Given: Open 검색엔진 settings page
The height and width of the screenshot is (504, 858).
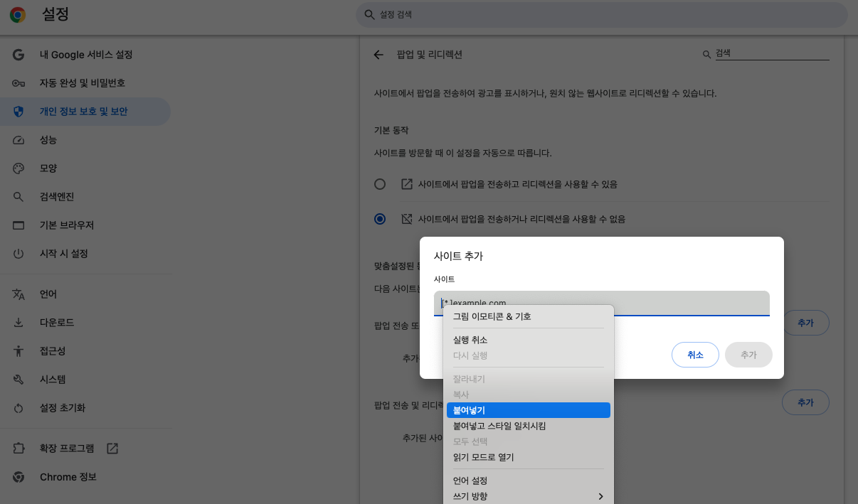Looking at the screenshot, I should (x=85, y=197).
